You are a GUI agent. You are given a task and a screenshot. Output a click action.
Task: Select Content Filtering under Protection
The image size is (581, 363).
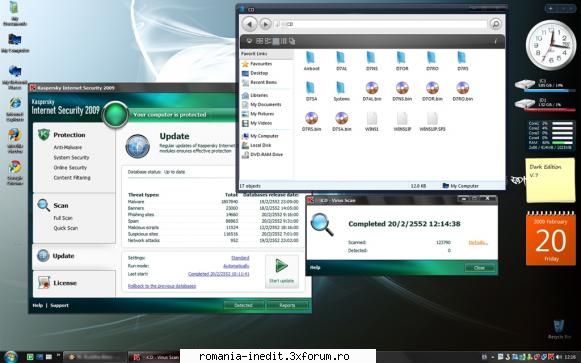click(72, 178)
